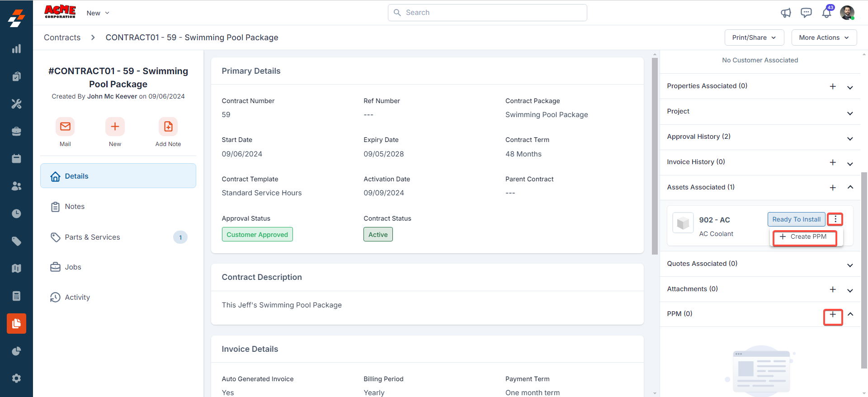Click the plus icon next to PPM
The height and width of the screenshot is (397, 868).
point(833,315)
